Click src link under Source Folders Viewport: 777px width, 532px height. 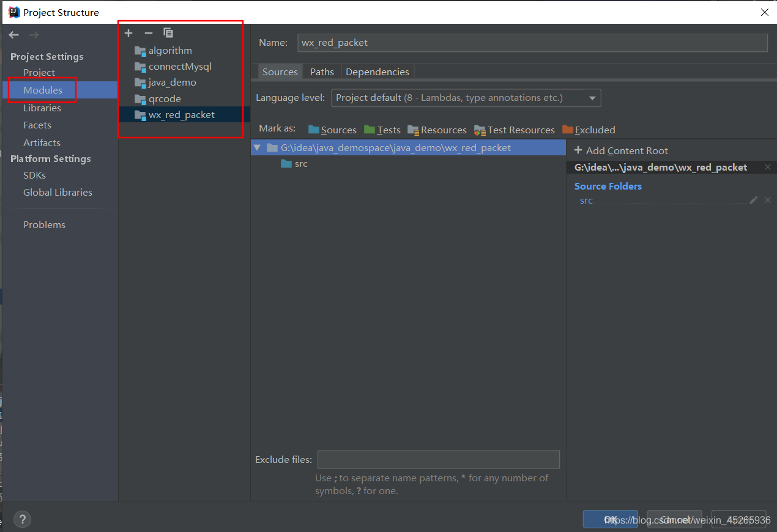pos(586,201)
